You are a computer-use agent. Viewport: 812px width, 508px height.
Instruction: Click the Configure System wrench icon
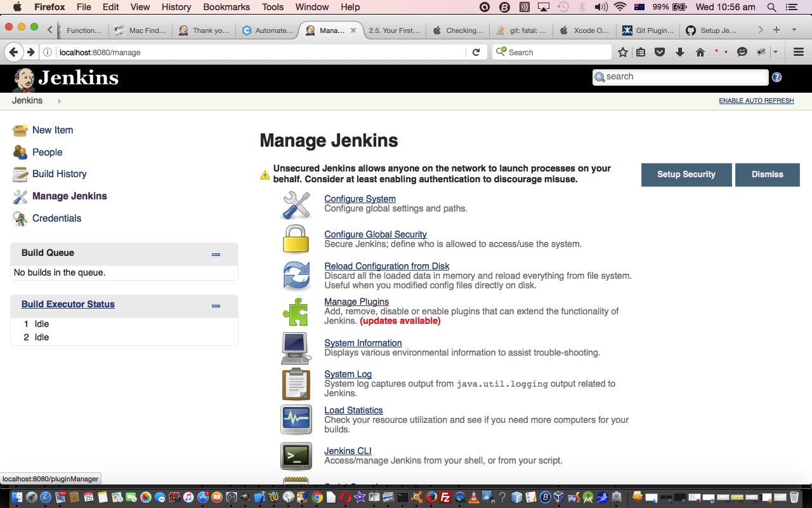[x=296, y=205]
